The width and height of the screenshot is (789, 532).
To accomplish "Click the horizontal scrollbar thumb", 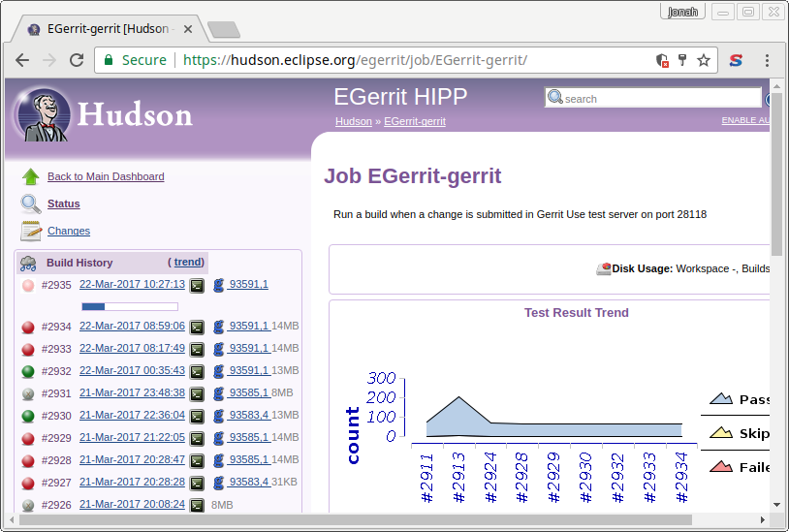I will pos(356,519).
